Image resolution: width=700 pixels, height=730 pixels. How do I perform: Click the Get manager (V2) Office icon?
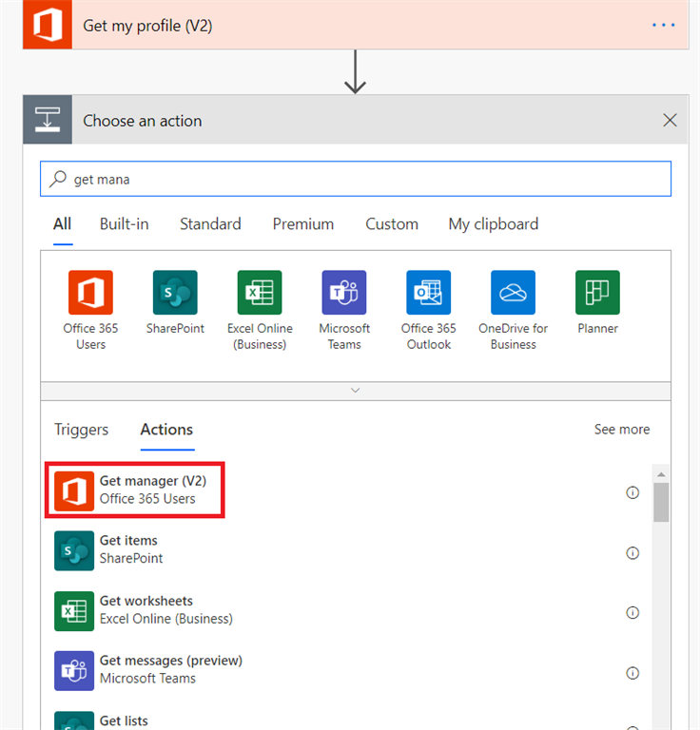[x=74, y=491]
